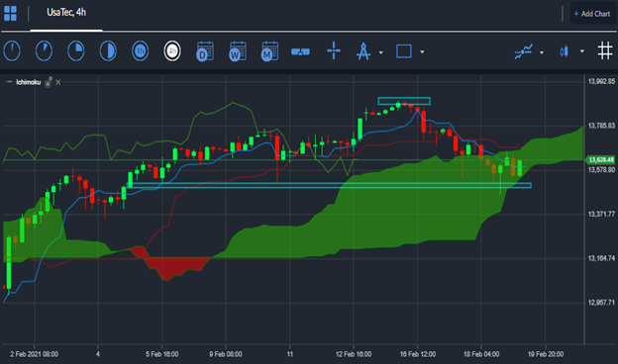Switch to the 5-minute timeframe clock icon
The height and width of the screenshot is (364, 618).
click(44, 51)
